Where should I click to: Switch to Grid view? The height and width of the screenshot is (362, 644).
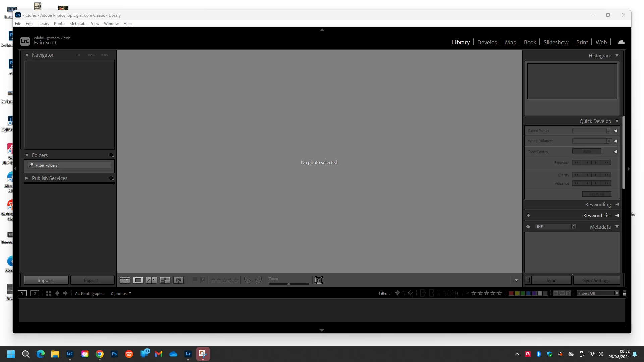(125, 280)
